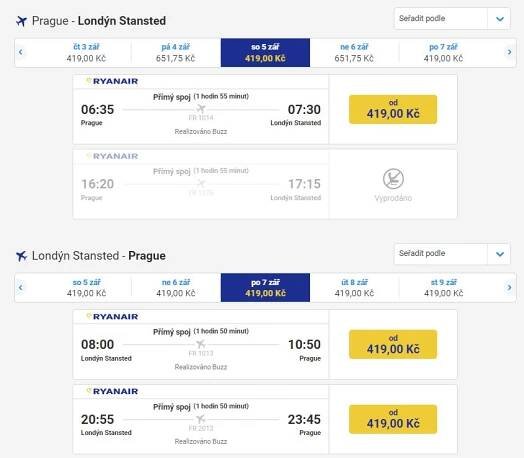Show later outbound dates with the right arrow

tap(509, 52)
